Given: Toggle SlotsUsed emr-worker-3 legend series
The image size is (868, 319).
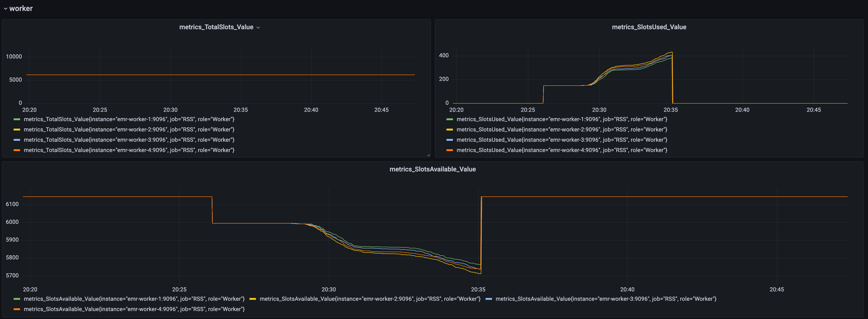Looking at the screenshot, I should 562,140.
